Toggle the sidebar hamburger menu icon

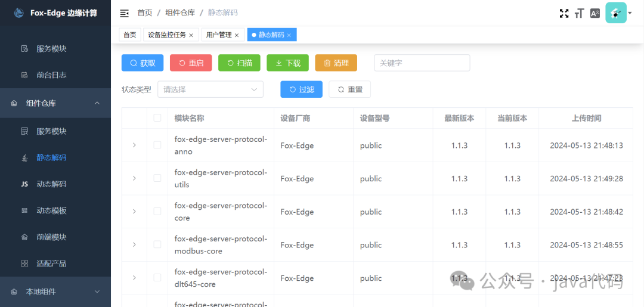click(124, 14)
